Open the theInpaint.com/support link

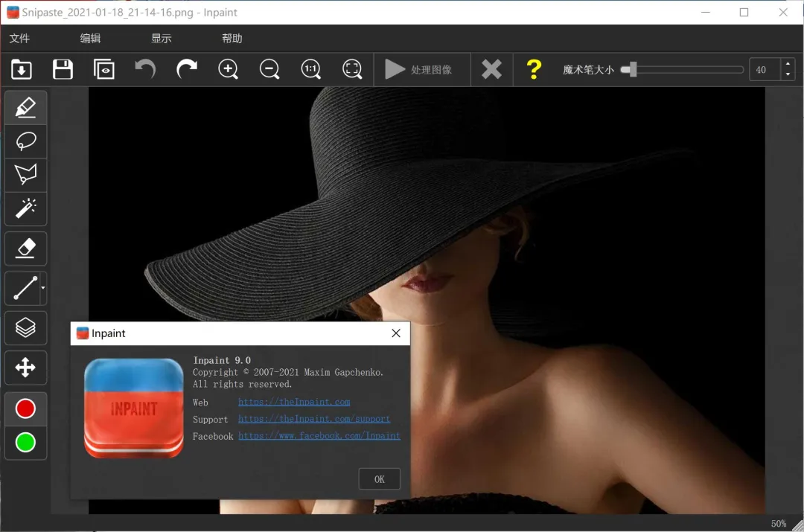click(313, 419)
